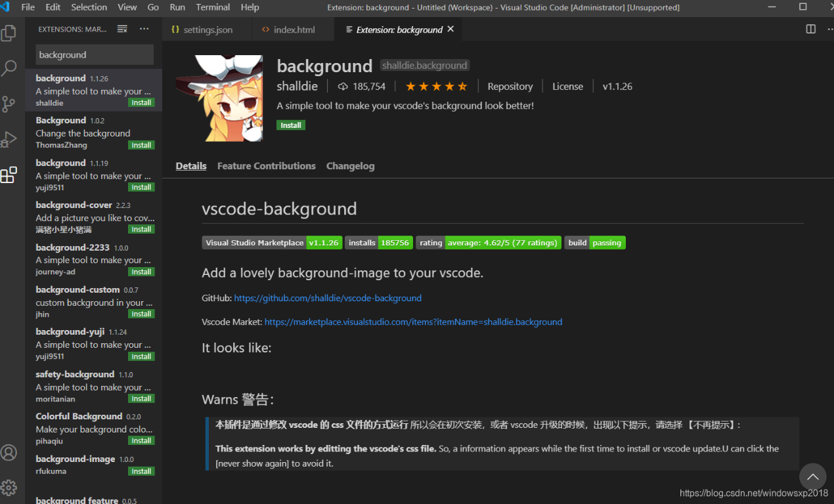Click the extensions search box containing 'background'
834x504 pixels.
coord(95,54)
